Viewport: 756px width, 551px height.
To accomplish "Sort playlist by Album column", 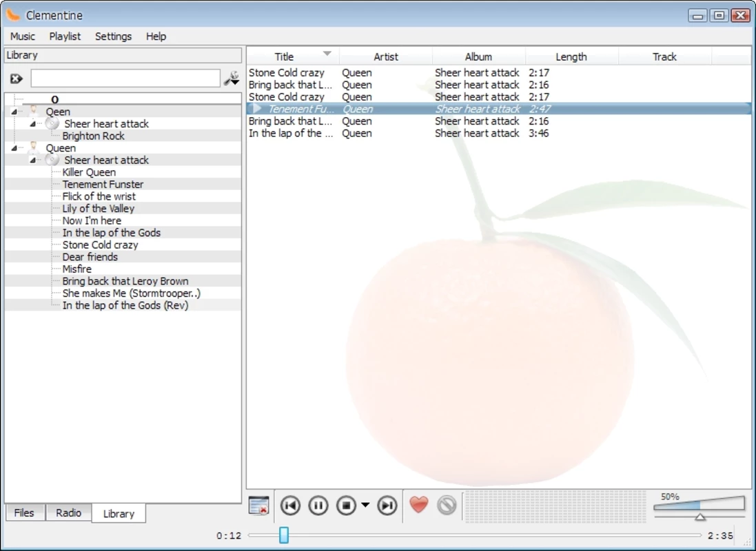I will click(478, 56).
